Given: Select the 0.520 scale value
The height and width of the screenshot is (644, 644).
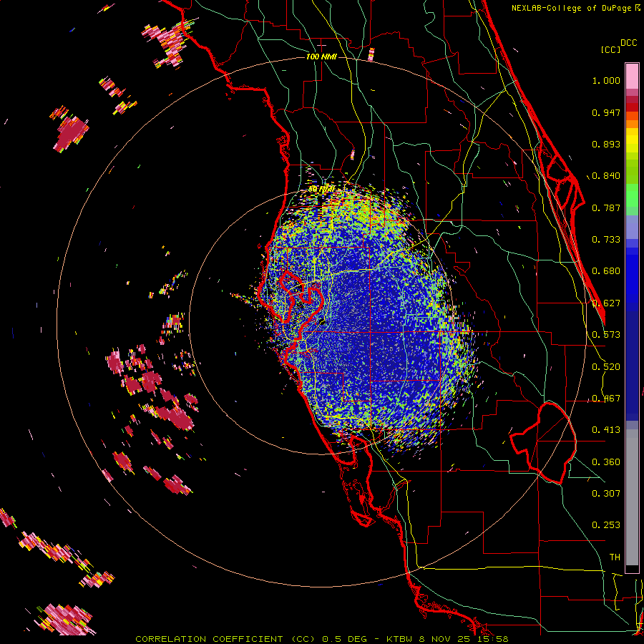Looking at the screenshot, I should point(606,367).
